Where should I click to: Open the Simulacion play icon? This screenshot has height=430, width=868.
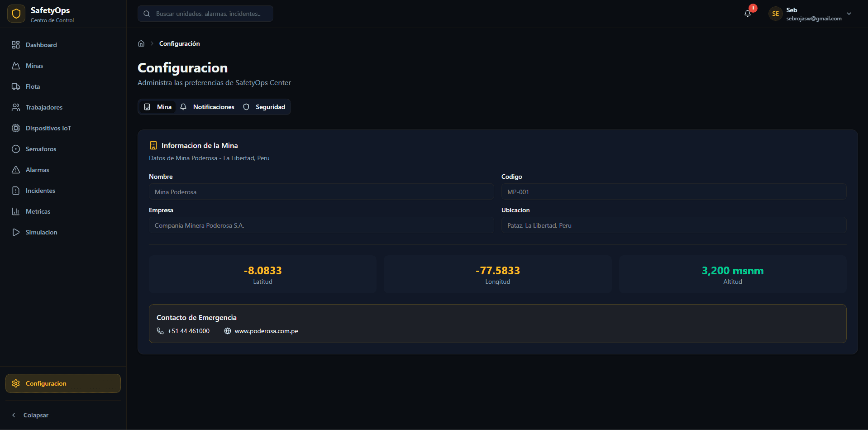tap(16, 232)
